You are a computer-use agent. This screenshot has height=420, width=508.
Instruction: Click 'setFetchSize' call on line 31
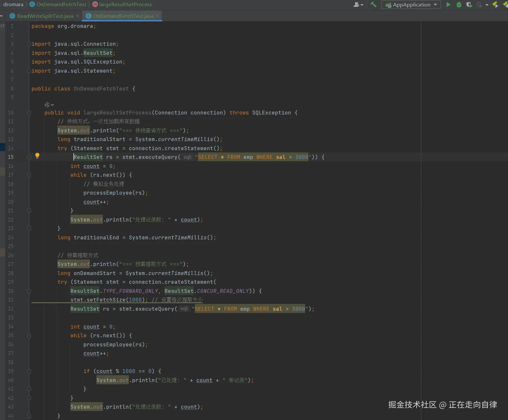click(106, 300)
